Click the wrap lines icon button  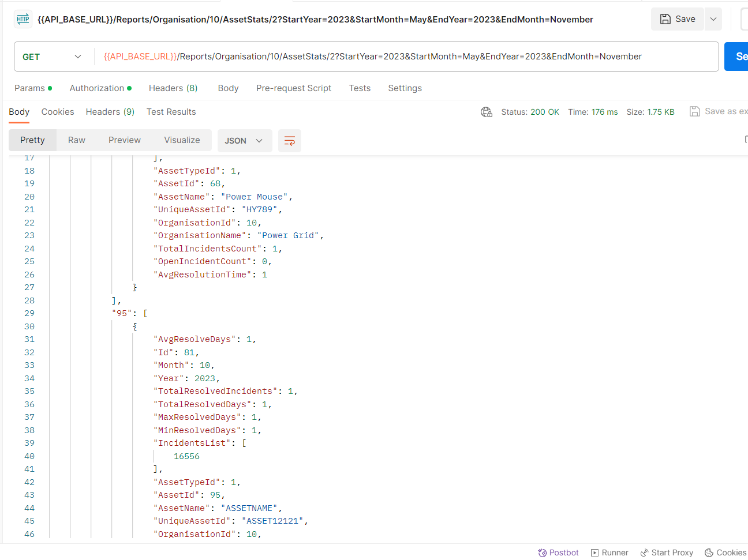pyautogui.click(x=290, y=141)
